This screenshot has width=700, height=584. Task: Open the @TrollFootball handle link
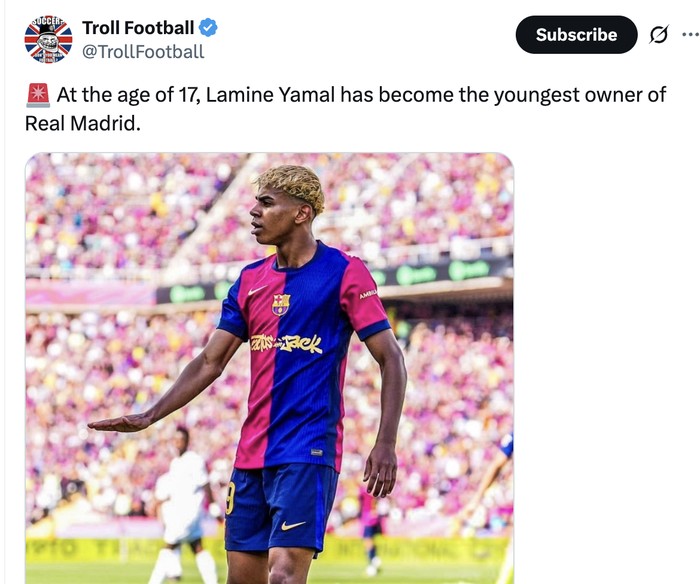143,52
